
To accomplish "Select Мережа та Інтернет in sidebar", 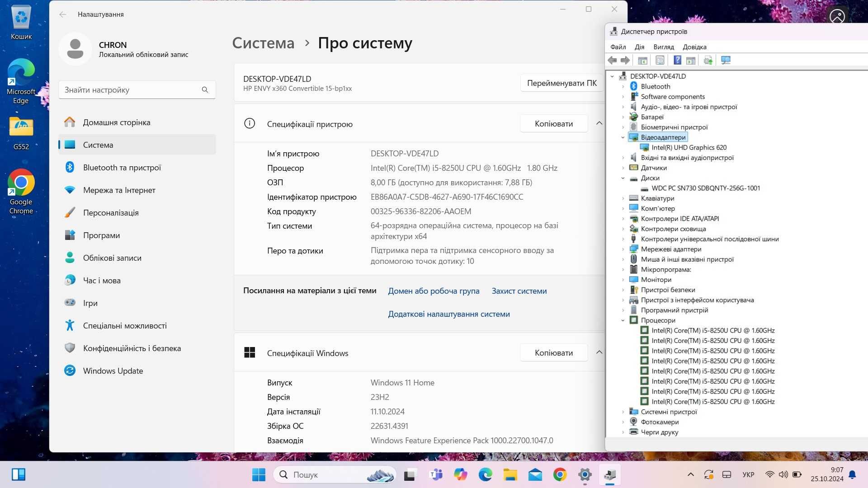I will 137,190.
